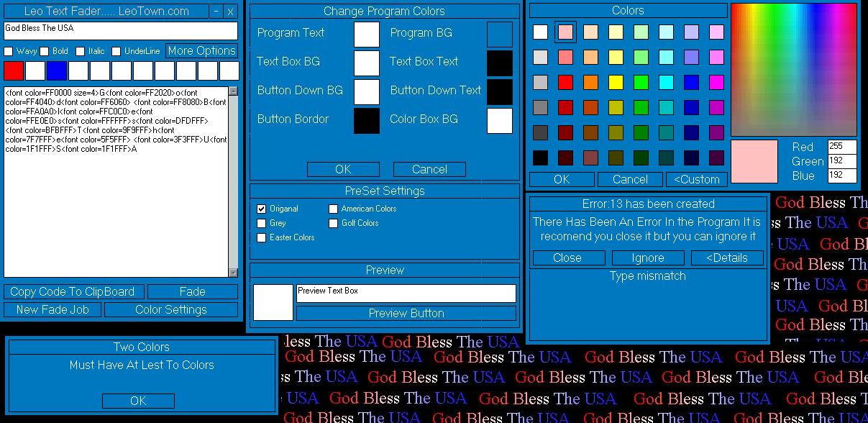868x423 pixels.
Task: Select the pure red swatch in Colors
Action: pos(565,82)
